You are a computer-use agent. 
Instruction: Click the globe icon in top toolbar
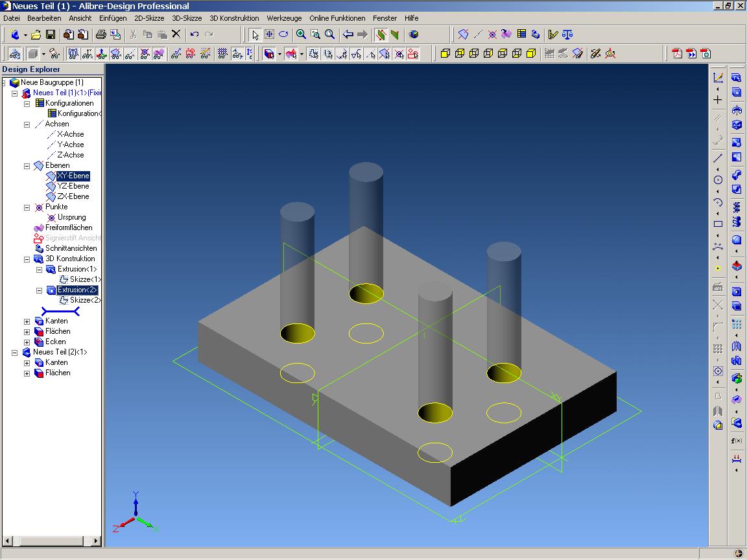click(414, 34)
